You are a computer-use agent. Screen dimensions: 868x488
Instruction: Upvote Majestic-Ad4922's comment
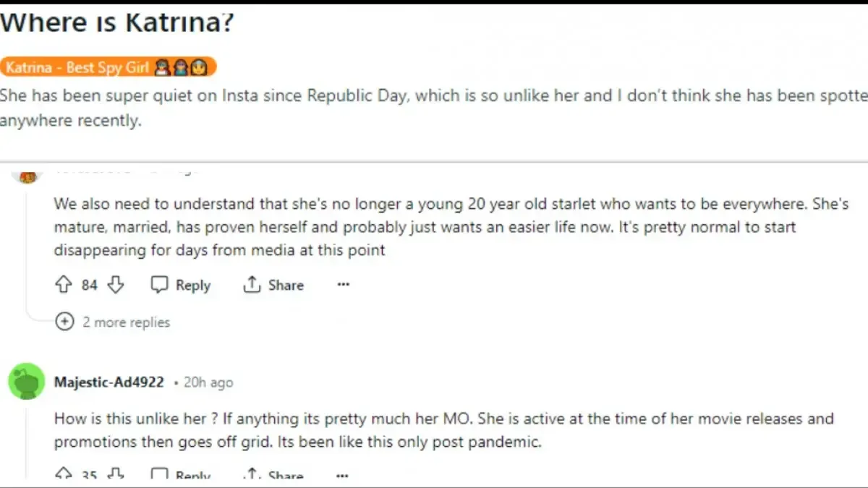(64, 474)
